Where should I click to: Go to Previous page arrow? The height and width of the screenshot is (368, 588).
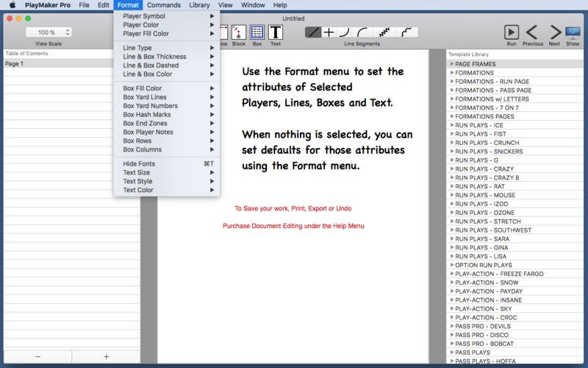(x=532, y=32)
